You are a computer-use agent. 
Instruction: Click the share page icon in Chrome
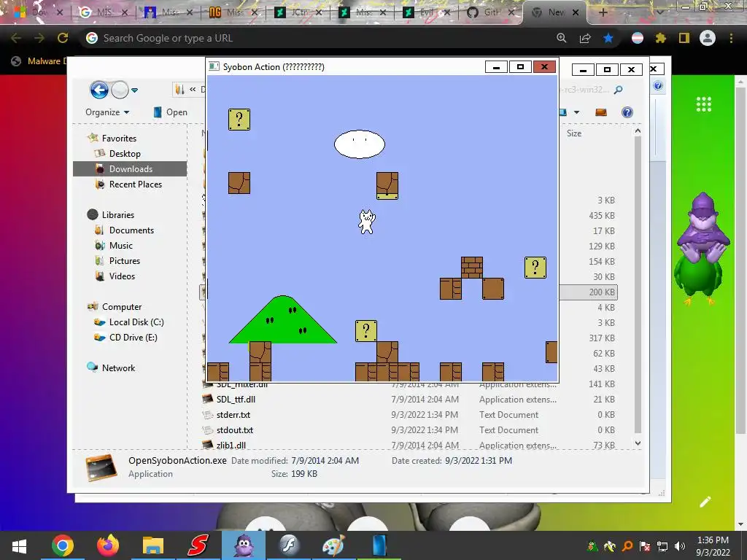point(585,38)
